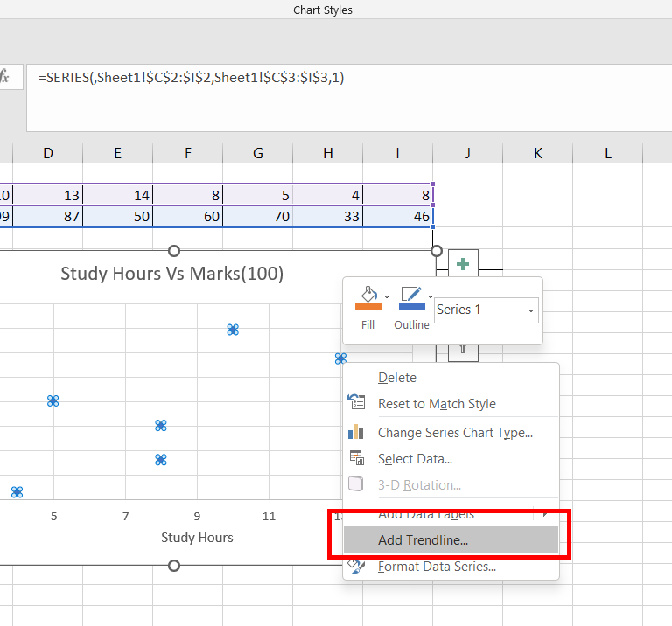Expand the Fill color dropdown arrow
This screenshot has width=672, height=626.
pos(387,296)
